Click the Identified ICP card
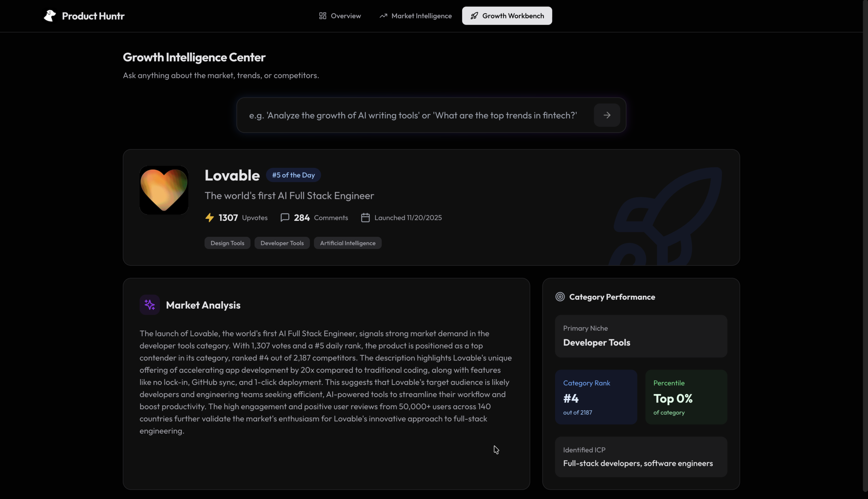Image resolution: width=868 pixels, height=499 pixels. (640, 457)
